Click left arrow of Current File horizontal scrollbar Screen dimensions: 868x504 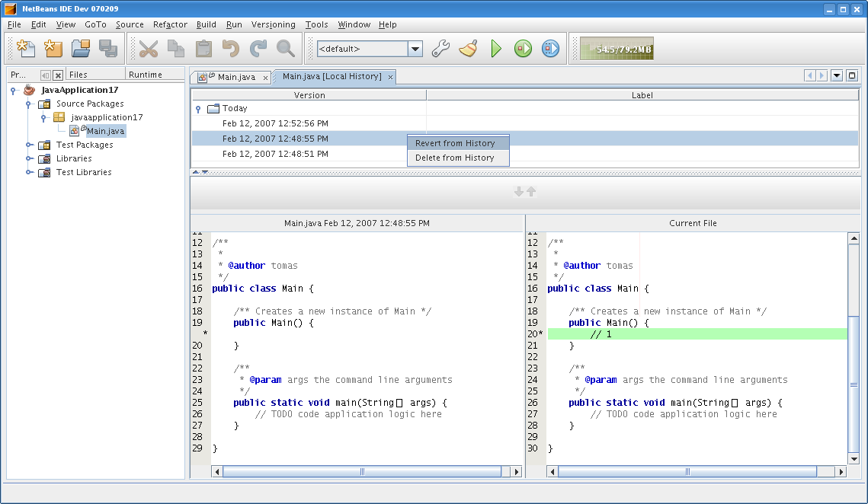[x=553, y=472]
